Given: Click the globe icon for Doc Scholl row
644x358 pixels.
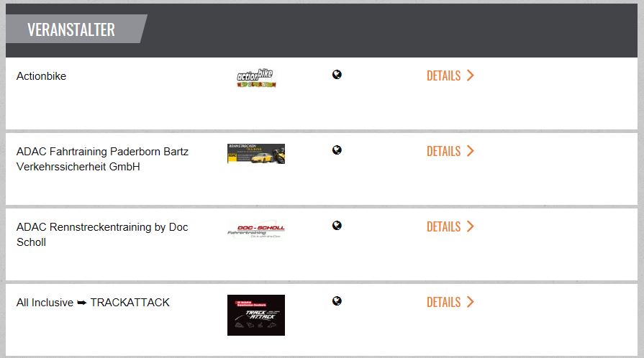Looking at the screenshot, I should click(337, 226).
